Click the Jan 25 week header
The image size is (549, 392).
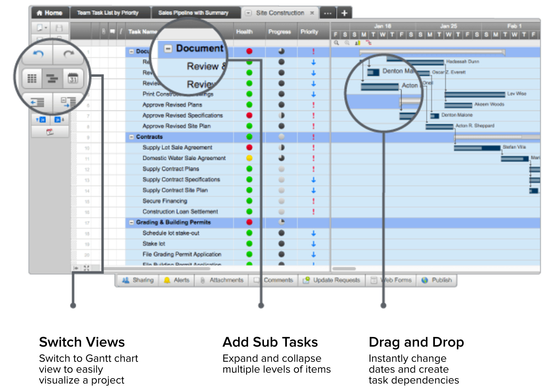click(448, 26)
